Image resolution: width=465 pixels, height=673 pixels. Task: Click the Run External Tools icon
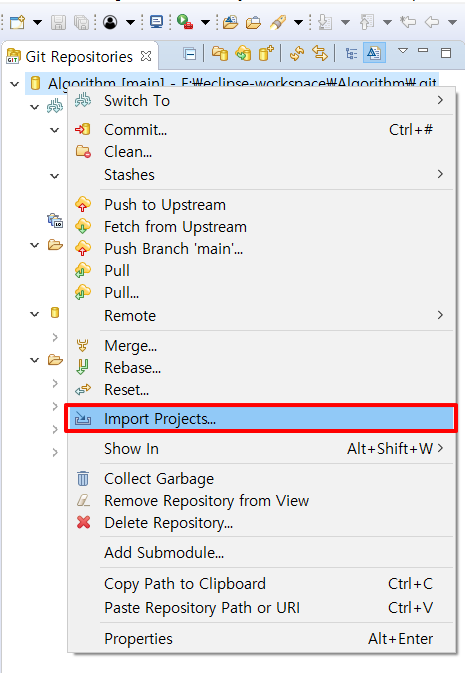(x=185, y=21)
